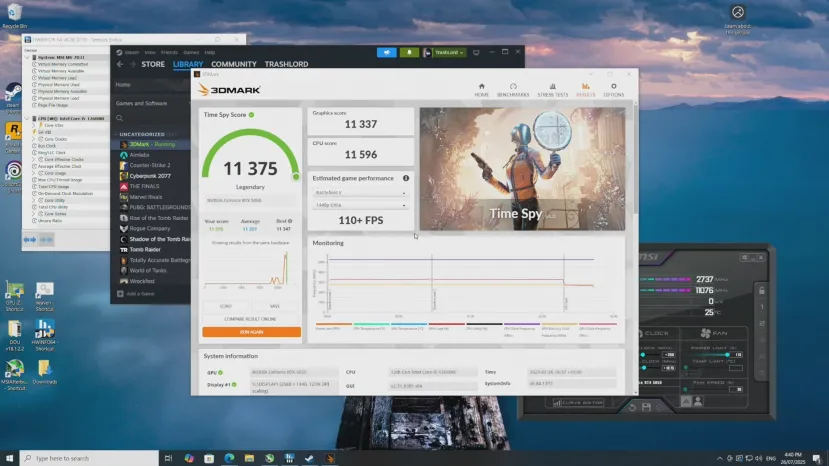Open the Steam Library tab

point(188,64)
